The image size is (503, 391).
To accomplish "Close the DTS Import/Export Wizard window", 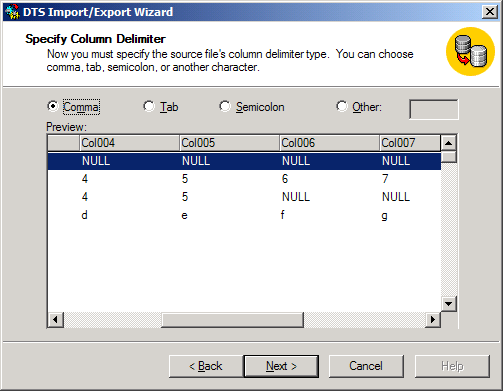I will [x=490, y=12].
